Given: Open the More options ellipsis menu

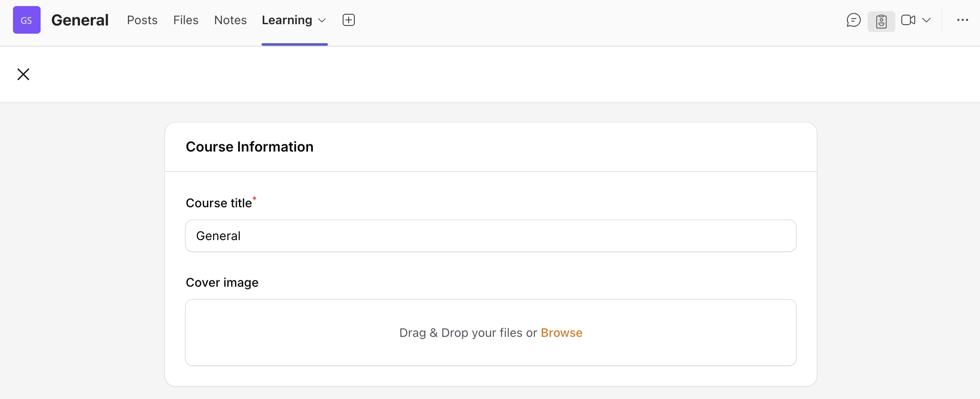Looking at the screenshot, I should pyautogui.click(x=962, y=20).
